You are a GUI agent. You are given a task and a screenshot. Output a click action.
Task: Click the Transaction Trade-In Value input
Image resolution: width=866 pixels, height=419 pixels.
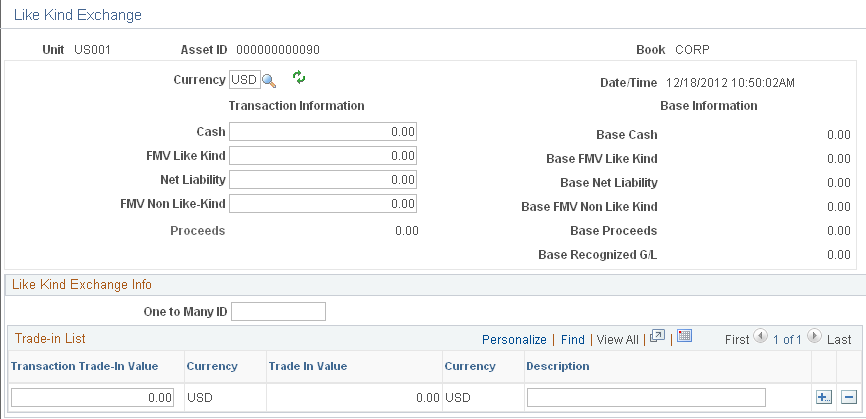tap(92, 397)
